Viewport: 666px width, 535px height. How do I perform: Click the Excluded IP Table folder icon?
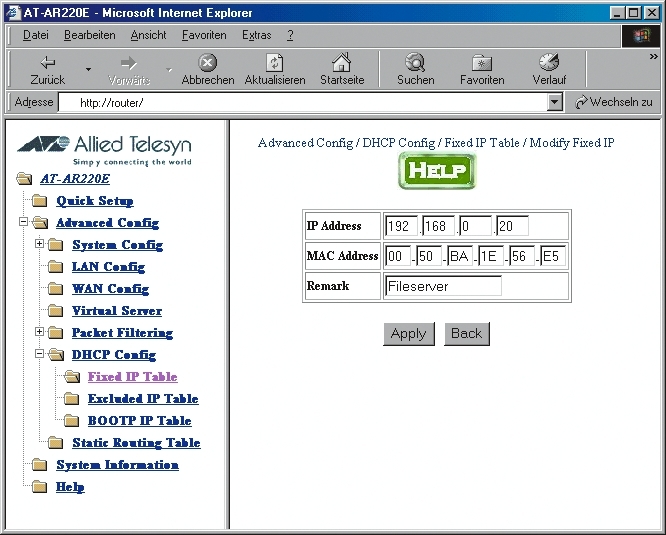point(71,399)
